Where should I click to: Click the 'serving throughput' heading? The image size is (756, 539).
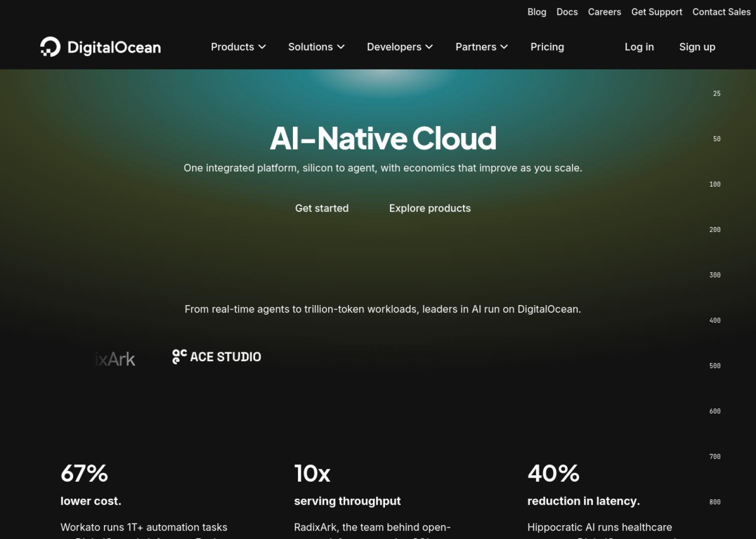click(347, 501)
